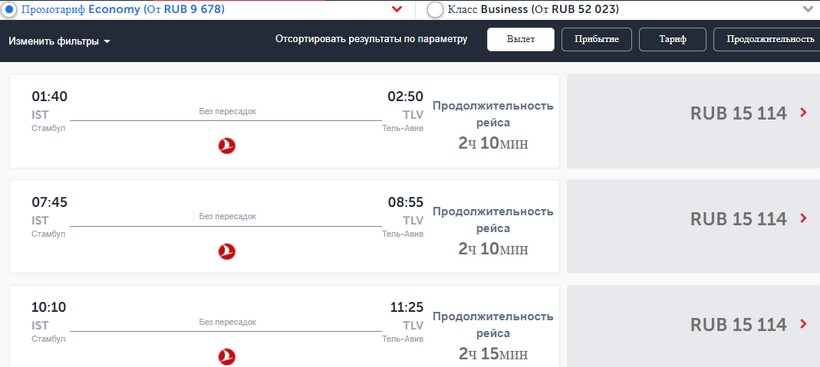Open the Изменить фильтры dropdown
This screenshot has height=367, width=820.
[x=59, y=42]
